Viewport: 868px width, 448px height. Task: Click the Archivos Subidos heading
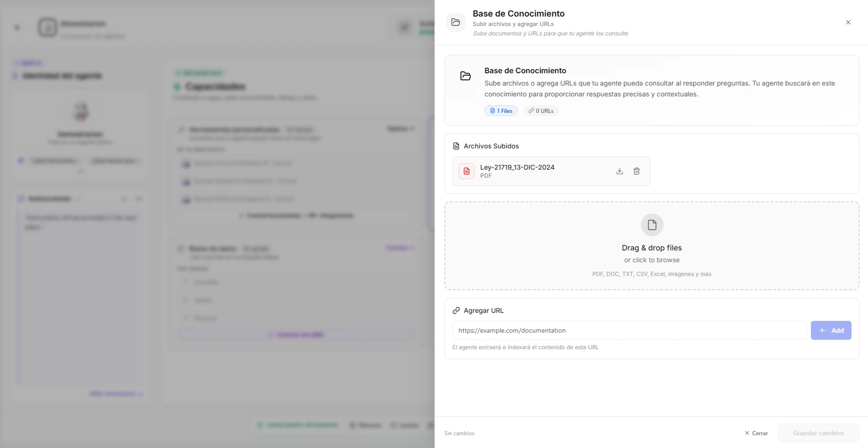coord(491,146)
